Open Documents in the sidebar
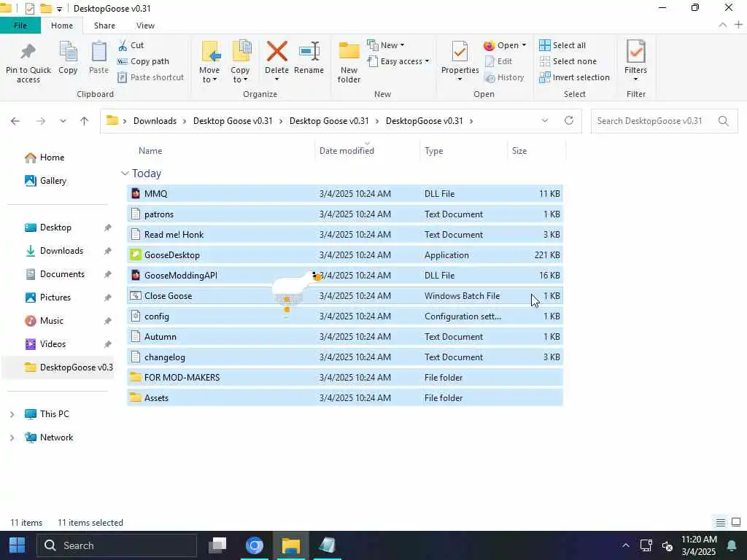 click(x=55, y=274)
